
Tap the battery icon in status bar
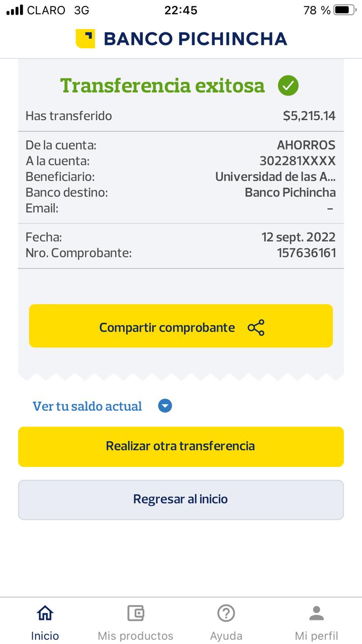[344, 10]
